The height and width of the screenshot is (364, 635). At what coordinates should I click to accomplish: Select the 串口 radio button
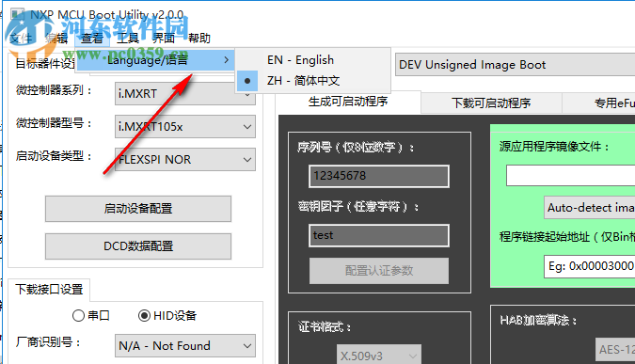pyautogui.click(x=90, y=315)
